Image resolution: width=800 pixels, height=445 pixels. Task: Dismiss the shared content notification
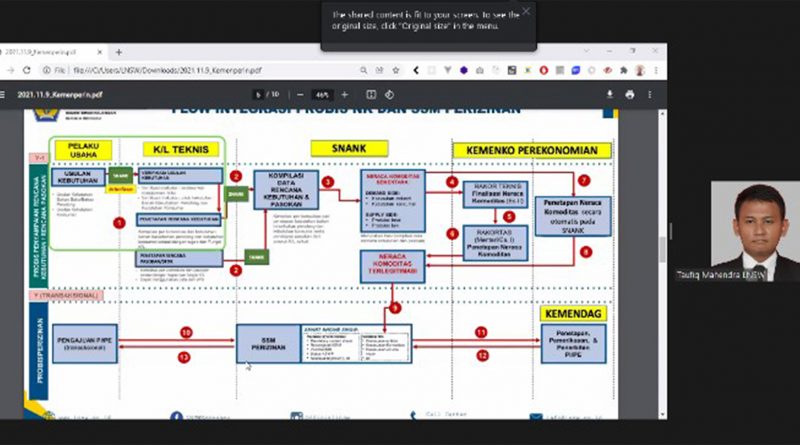pyautogui.click(x=526, y=12)
